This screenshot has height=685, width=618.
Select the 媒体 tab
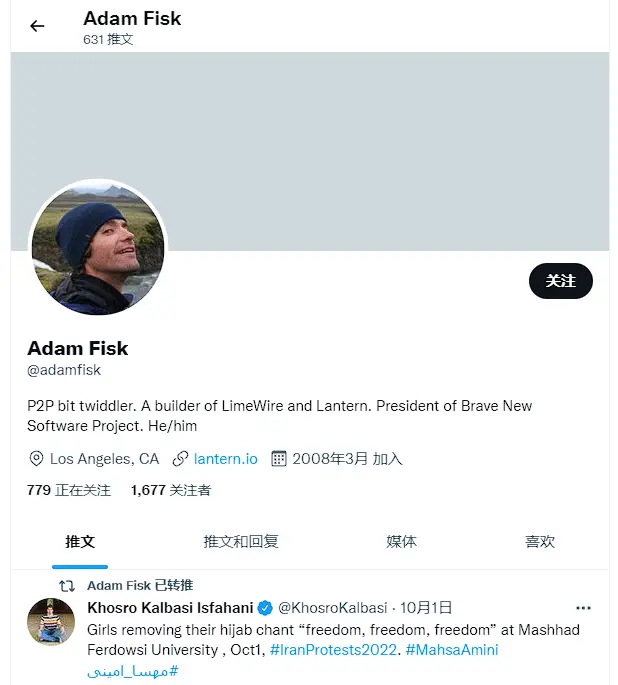(x=401, y=541)
